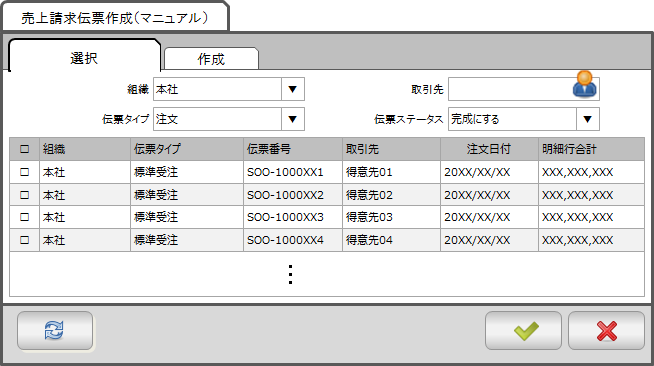This screenshot has height=366, width=654.
Task: Select cell SOO-1000XX2
Action: (293, 195)
